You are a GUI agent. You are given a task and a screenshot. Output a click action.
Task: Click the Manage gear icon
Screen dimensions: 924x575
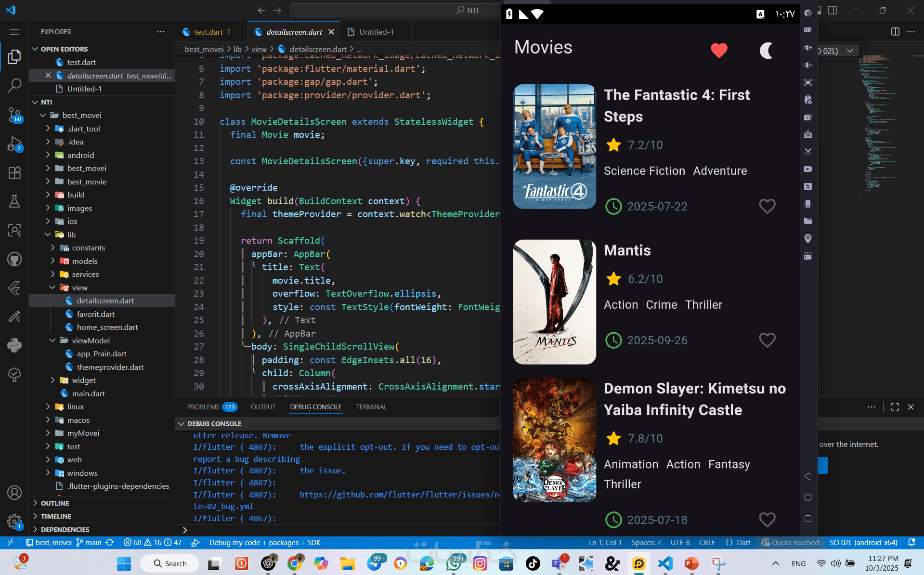(x=14, y=522)
